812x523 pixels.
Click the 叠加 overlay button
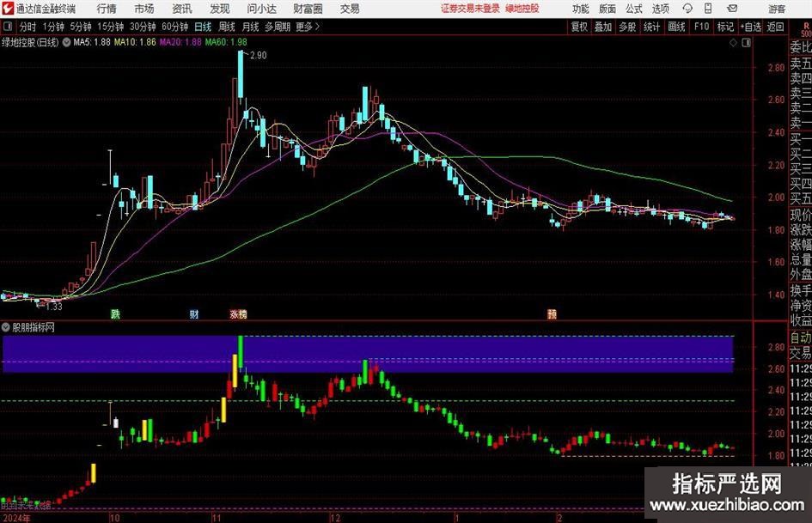pos(603,27)
